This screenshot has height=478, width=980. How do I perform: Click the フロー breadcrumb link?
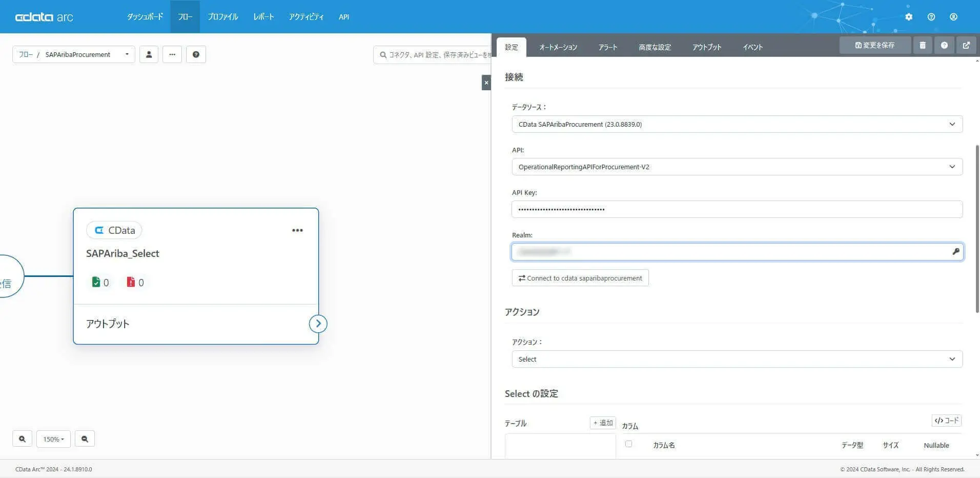tap(26, 54)
